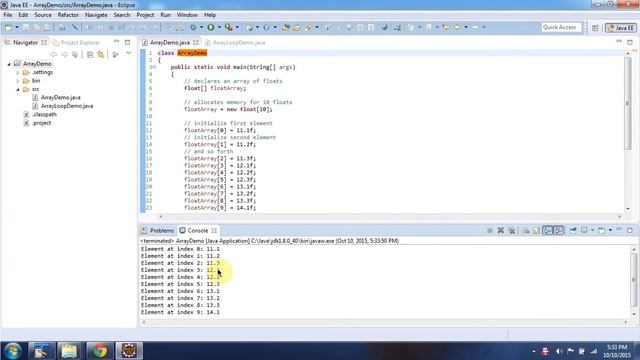Screen dimensions: 640x360
Task: Select ArrayLoopDemo.java in Navigator tree
Action: pos(67,106)
